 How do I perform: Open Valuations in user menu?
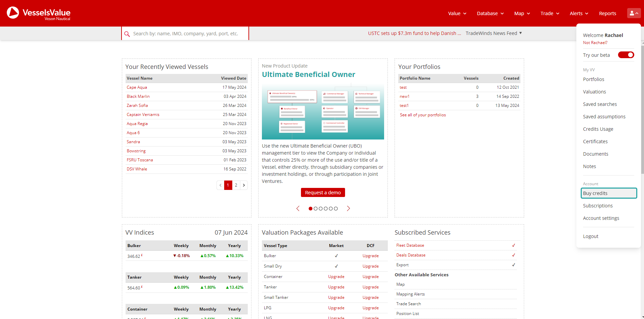point(595,92)
